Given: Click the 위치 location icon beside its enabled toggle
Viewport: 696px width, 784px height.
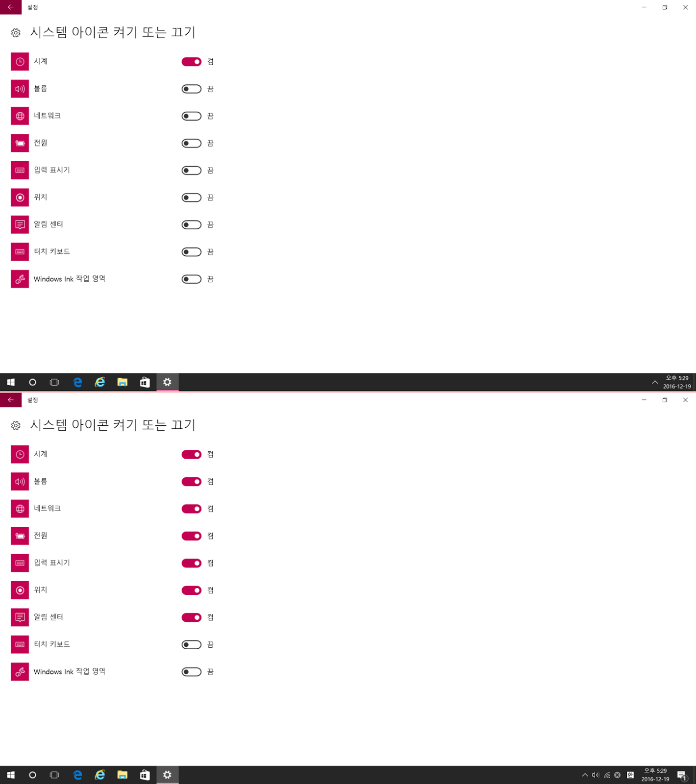Looking at the screenshot, I should 20,590.
